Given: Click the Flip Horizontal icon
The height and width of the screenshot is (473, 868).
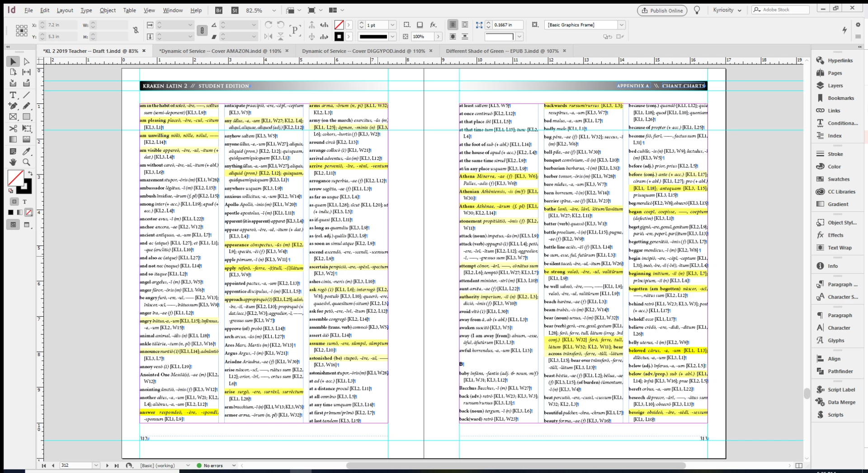Looking at the screenshot, I should 269,37.
